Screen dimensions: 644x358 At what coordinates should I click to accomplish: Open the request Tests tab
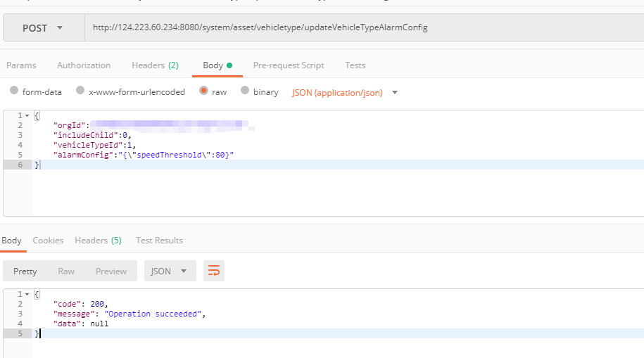point(355,65)
